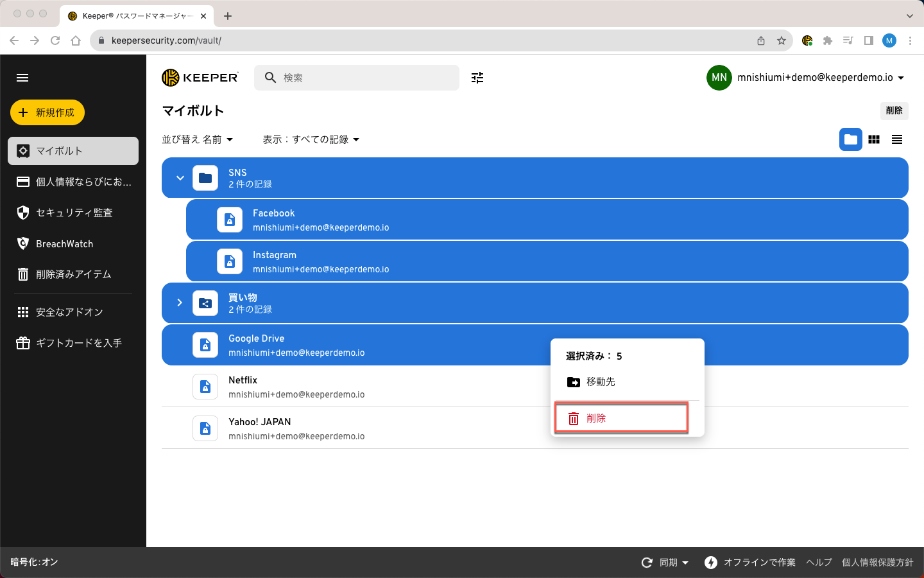This screenshot has width=924, height=578.
Task: Collapse the SNS folder
Action: coord(180,178)
